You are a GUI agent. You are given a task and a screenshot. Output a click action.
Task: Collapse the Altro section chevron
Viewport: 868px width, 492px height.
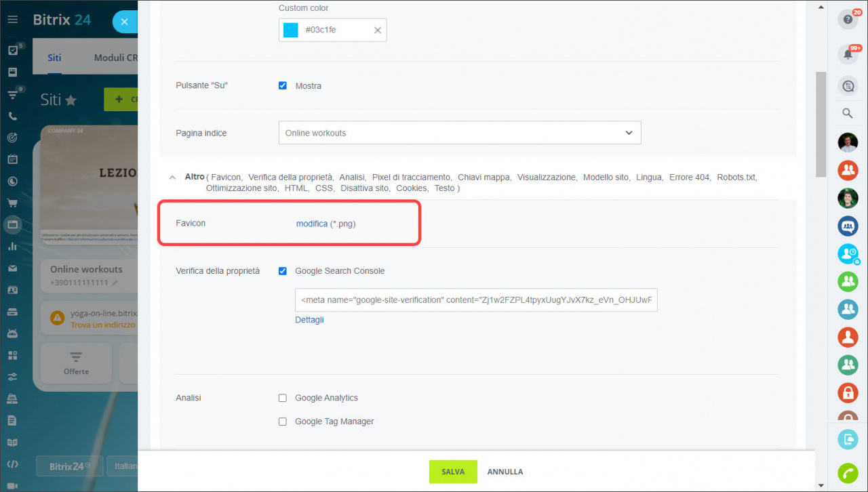tap(172, 178)
